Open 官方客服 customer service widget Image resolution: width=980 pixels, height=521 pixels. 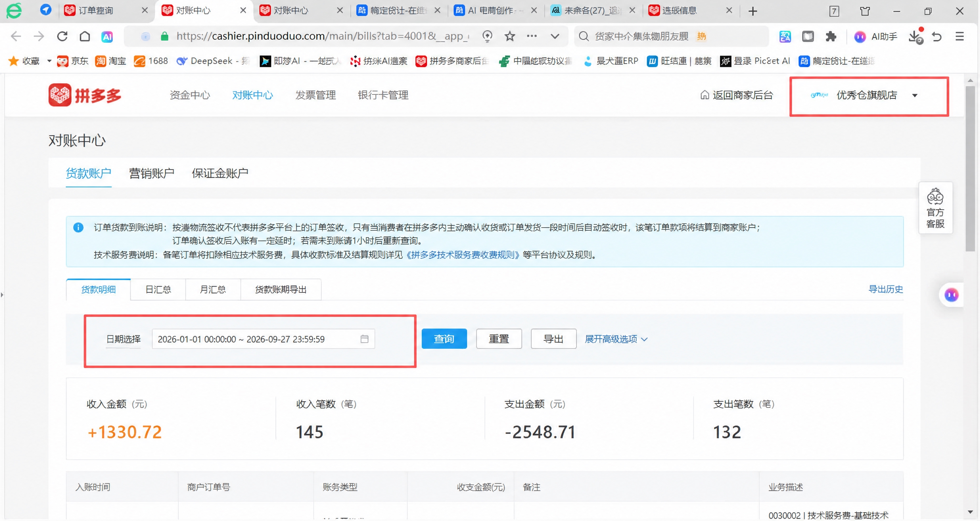point(935,208)
